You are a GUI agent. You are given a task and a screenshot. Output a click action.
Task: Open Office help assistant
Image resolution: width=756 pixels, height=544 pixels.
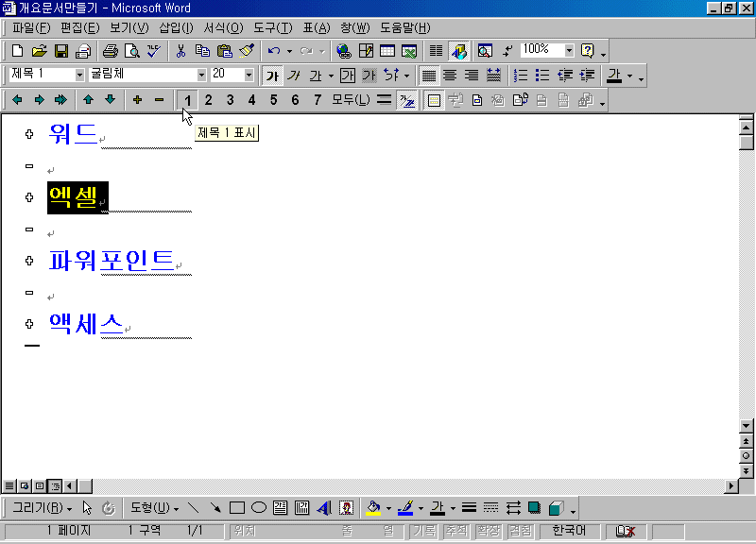point(587,51)
